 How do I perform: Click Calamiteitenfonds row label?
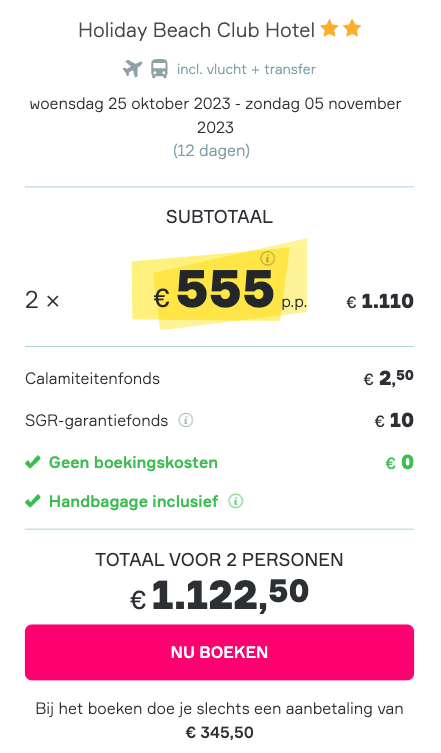[x=92, y=378]
